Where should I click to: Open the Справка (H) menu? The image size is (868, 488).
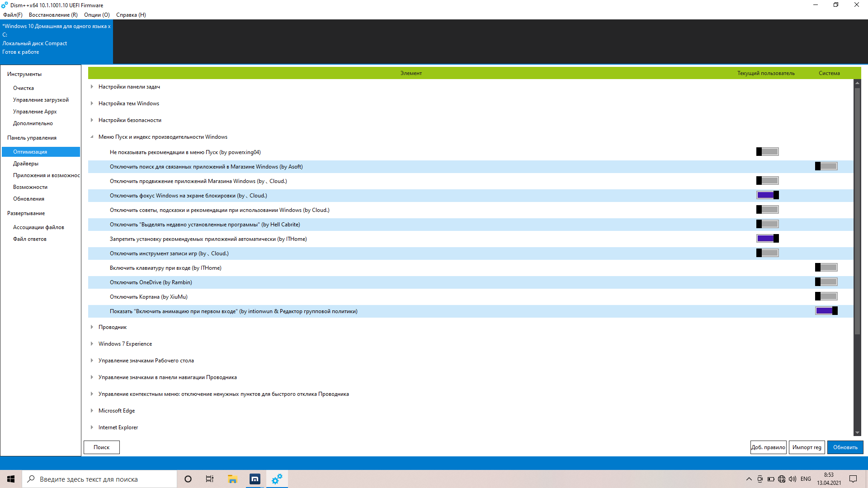point(131,15)
